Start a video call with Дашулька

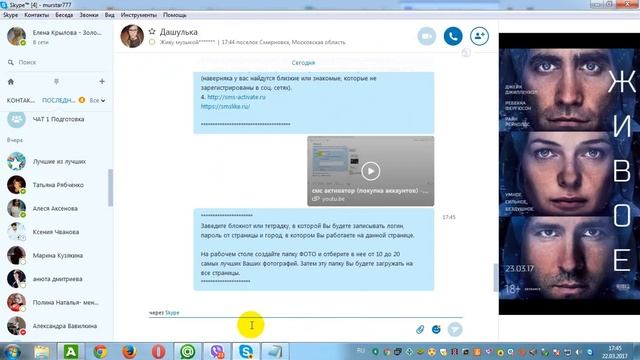point(427,36)
